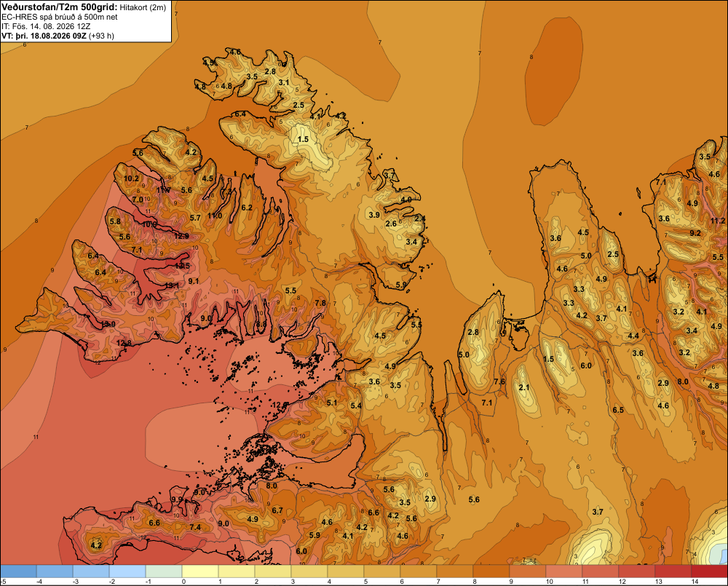The width and height of the screenshot is (728, 586).
Task: Click the yellow 0° legend swatch
Action: (x=200, y=571)
